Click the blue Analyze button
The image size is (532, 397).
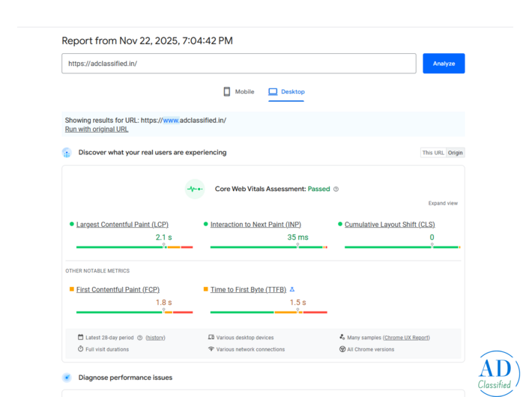444,64
